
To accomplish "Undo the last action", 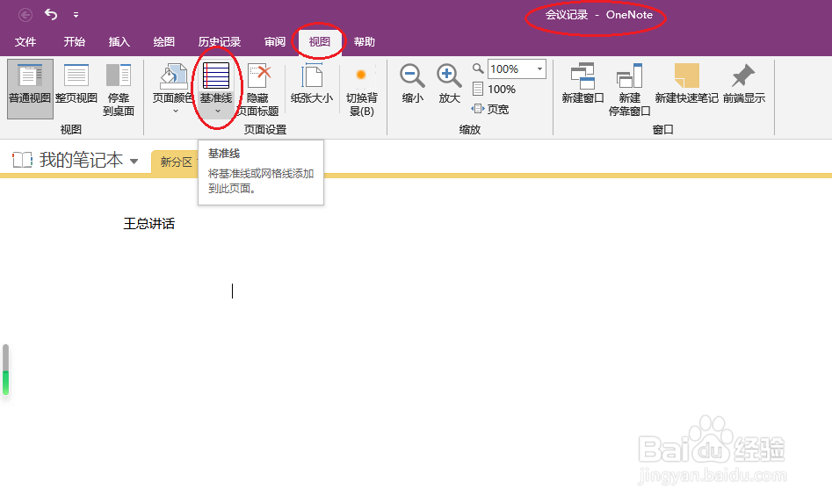I will [x=51, y=14].
